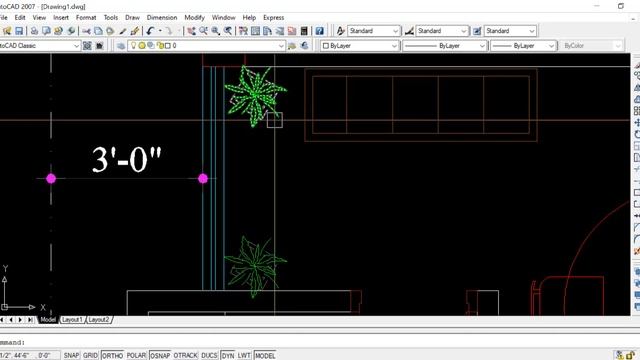Open the Markup Set Manager icon
The height and width of the screenshot is (360, 640).
(x=292, y=31)
